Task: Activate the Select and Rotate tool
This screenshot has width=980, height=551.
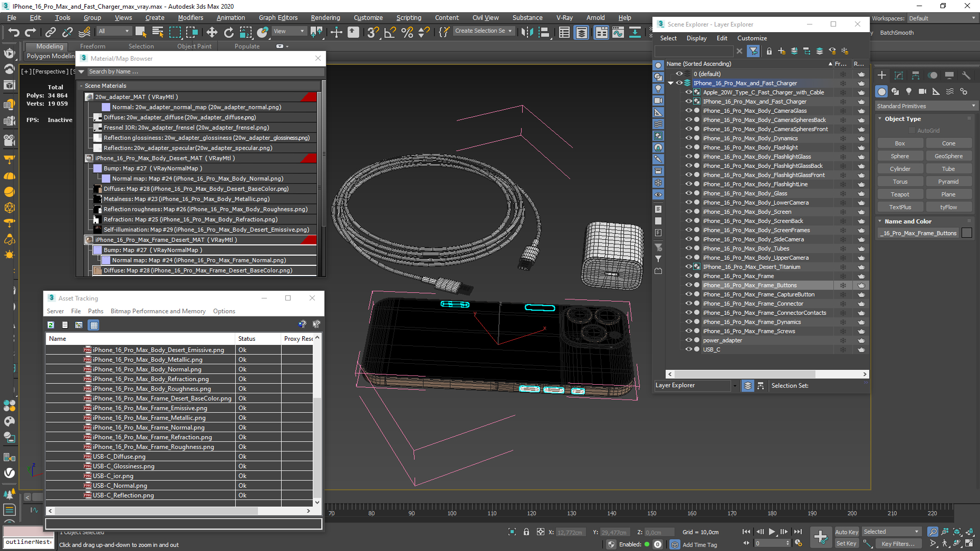Action: (x=229, y=33)
